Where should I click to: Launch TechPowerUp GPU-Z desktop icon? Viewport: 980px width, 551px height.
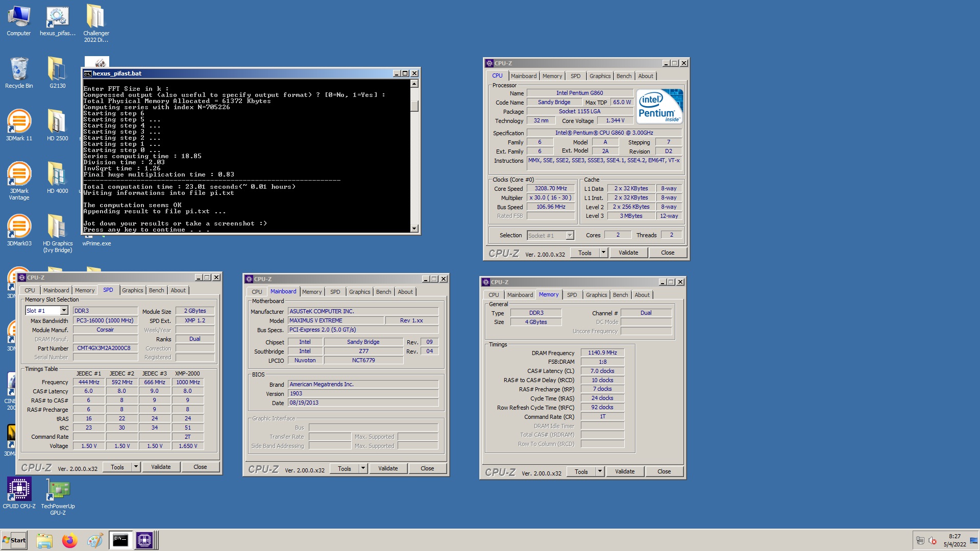[x=58, y=496]
